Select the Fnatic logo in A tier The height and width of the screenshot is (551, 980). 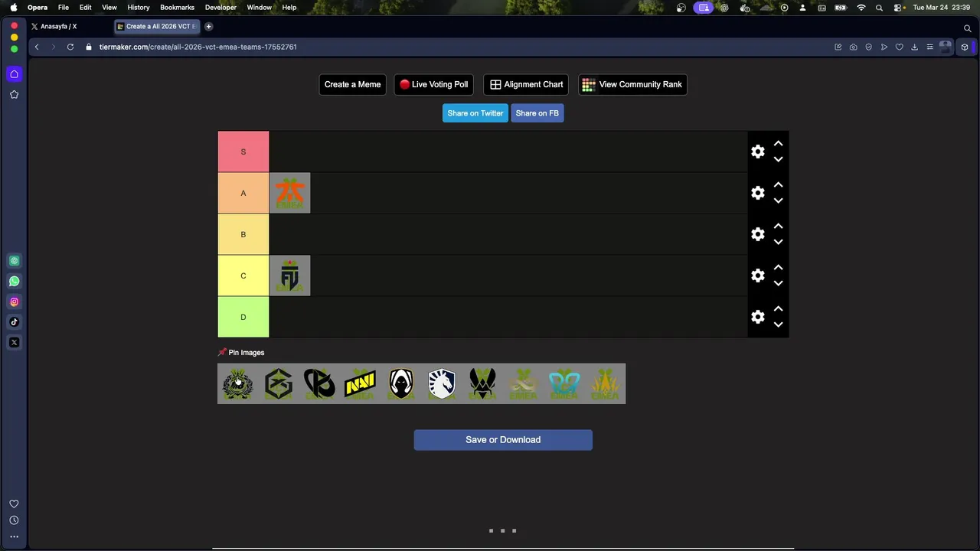point(289,193)
